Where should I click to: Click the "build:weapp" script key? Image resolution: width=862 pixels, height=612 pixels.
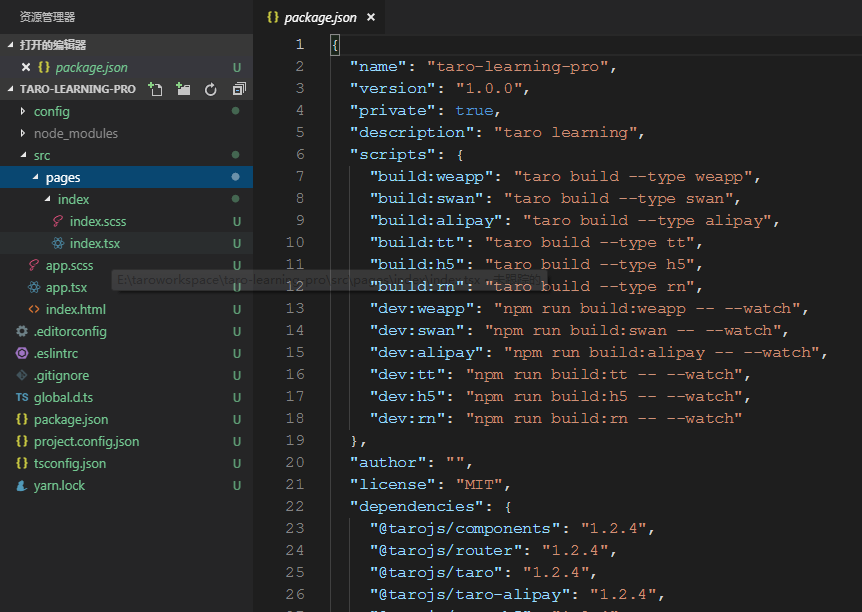(x=432, y=177)
